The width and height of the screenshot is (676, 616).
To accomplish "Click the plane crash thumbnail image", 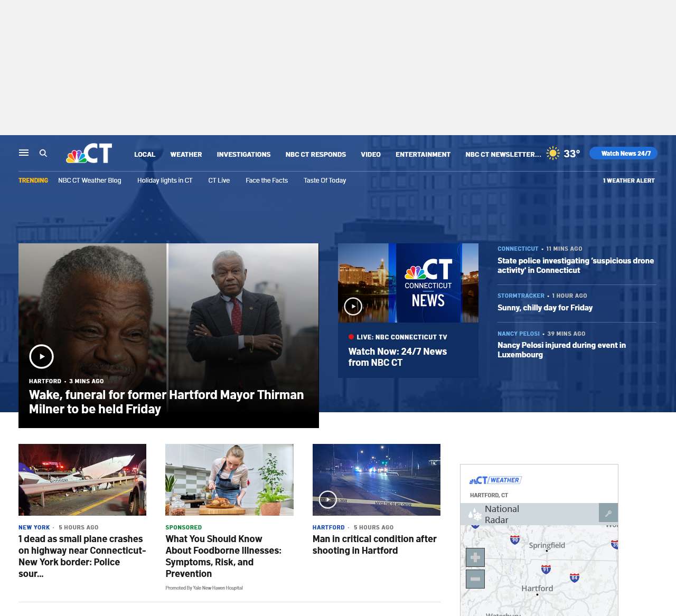I will (x=82, y=480).
